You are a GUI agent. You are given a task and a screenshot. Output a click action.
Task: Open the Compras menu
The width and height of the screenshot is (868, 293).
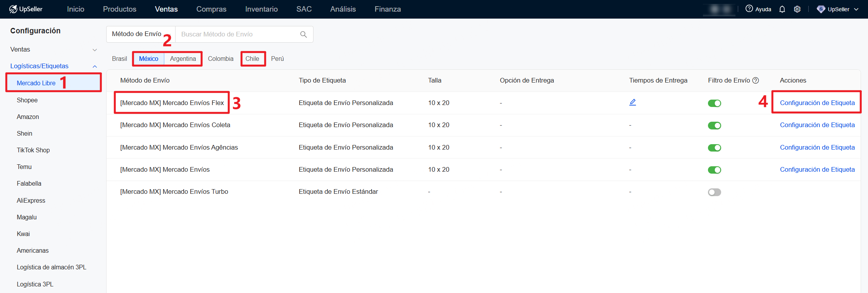pyautogui.click(x=212, y=9)
